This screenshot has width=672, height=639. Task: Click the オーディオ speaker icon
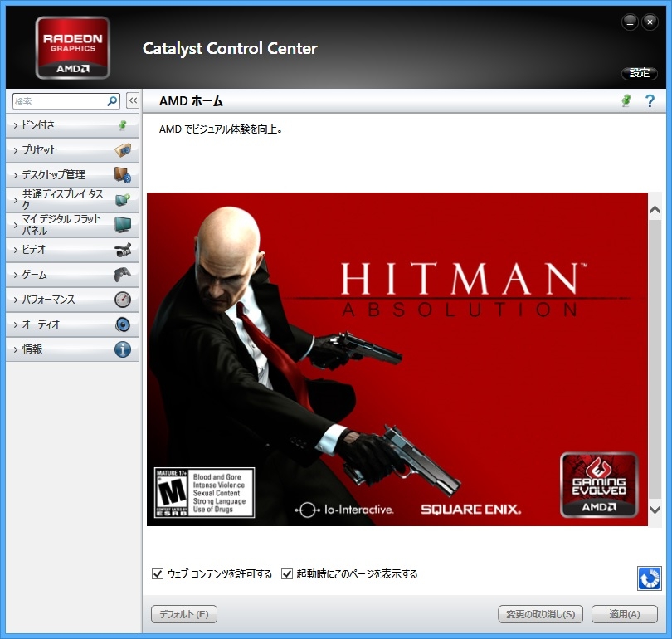pyautogui.click(x=123, y=324)
